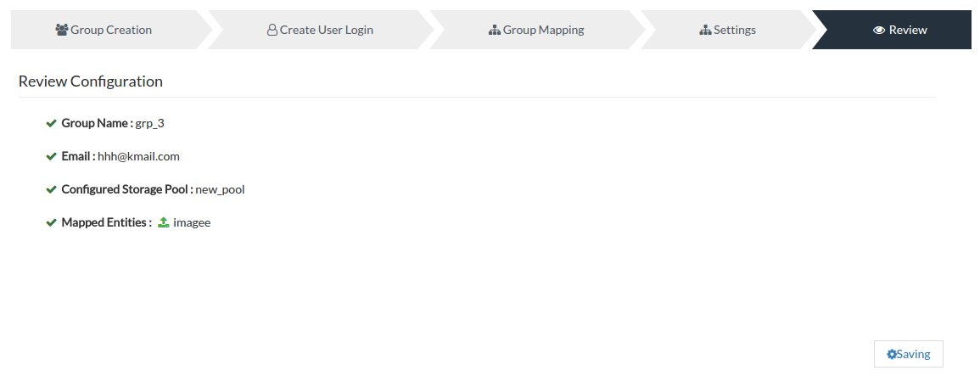Go back to the Group Creation step
This screenshot has width=980, height=376.
click(x=104, y=30)
